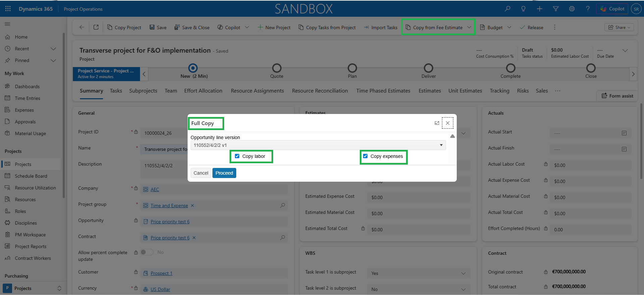Expand the Copy from Fee Estimate chevron
This screenshot has width=644, height=295.
click(x=469, y=27)
